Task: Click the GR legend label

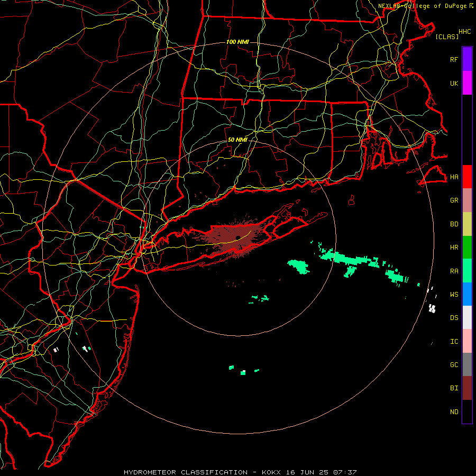Action: coord(454,200)
